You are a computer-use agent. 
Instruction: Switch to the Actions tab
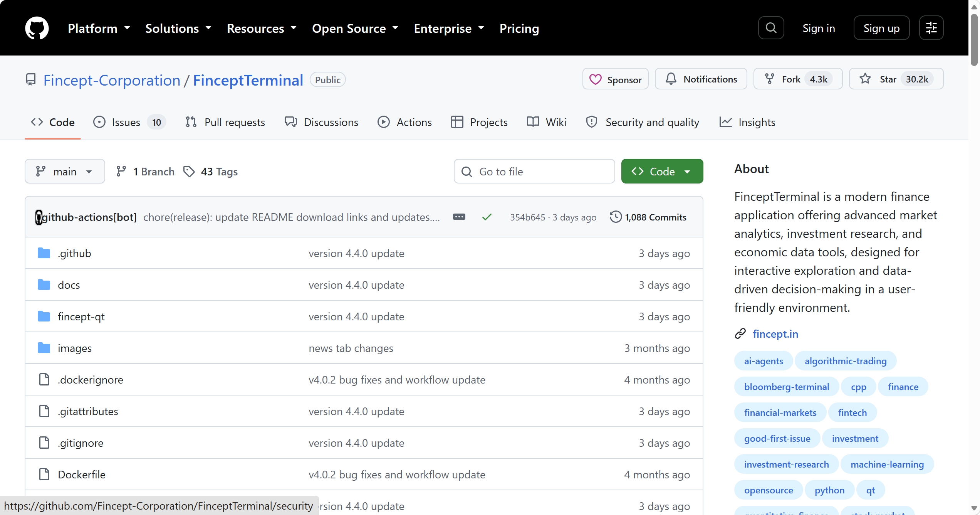(x=404, y=122)
